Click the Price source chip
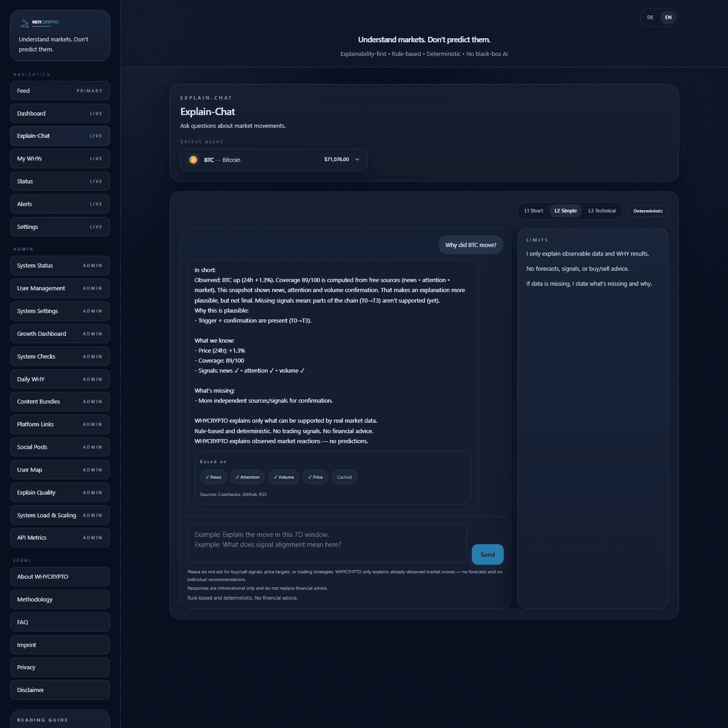Image resolution: width=728 pixels, height=728 pixels. tap(315, 477)
